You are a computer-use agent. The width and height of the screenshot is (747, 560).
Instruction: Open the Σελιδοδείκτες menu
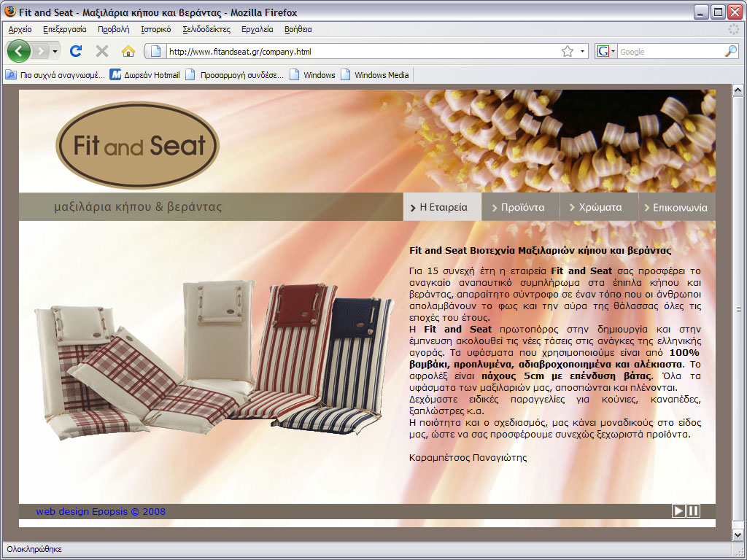tap(206, 29)
